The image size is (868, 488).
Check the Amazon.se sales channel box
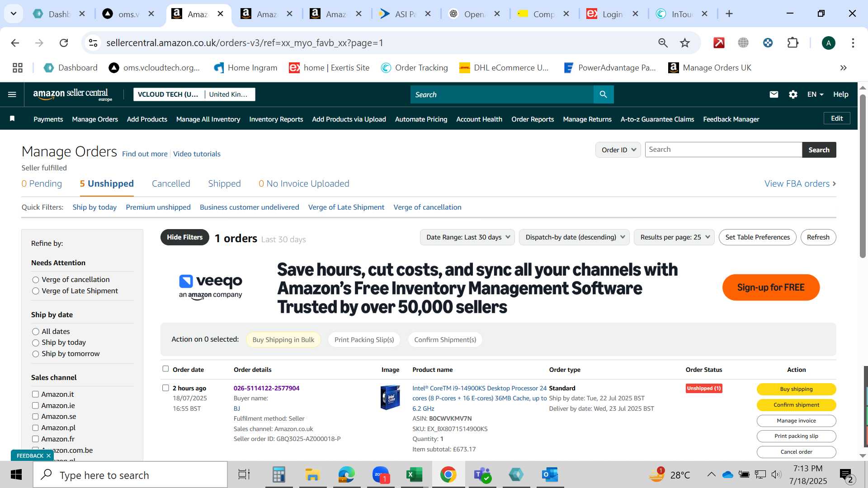tap(35, 417)
